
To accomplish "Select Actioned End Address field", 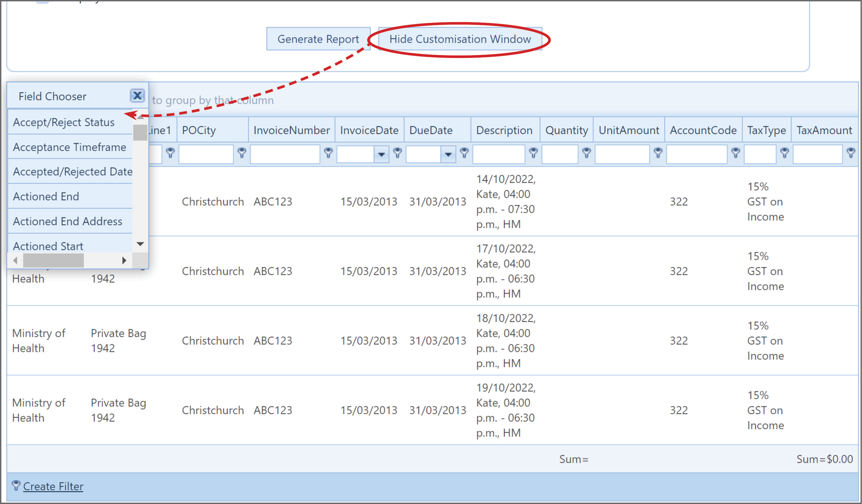I will click(70, 221).
